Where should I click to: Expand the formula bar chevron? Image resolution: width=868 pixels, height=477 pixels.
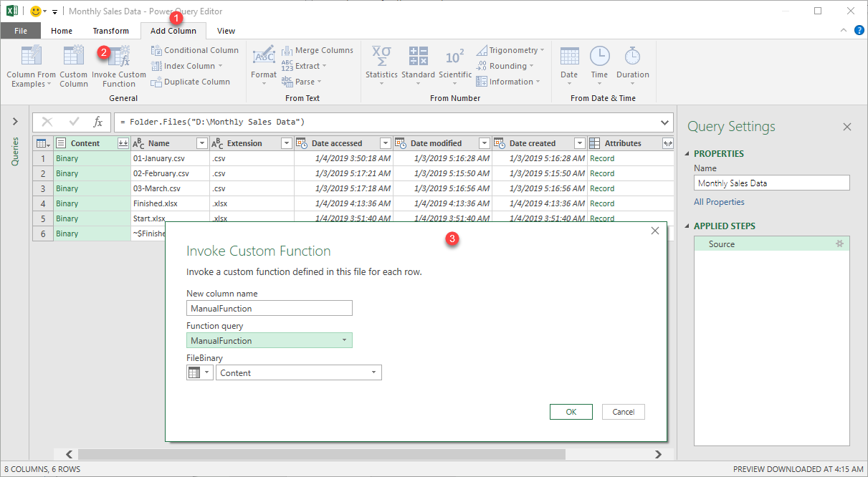665,122
